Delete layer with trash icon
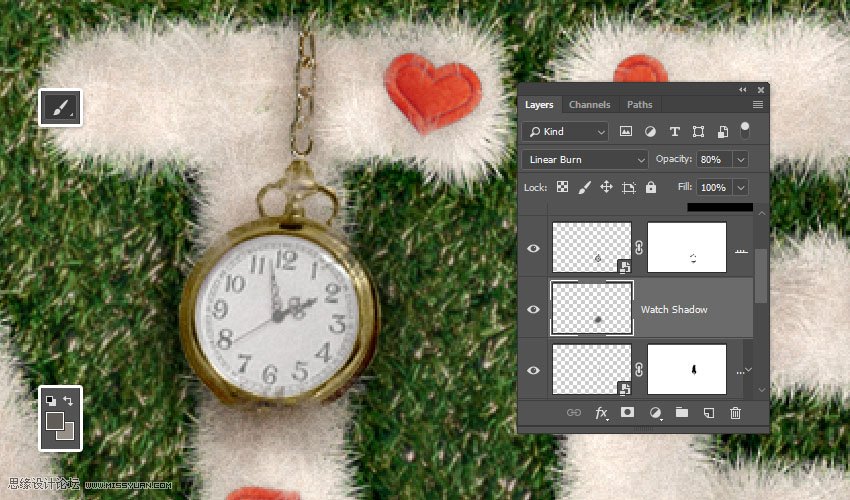 (x=735, y=412)
